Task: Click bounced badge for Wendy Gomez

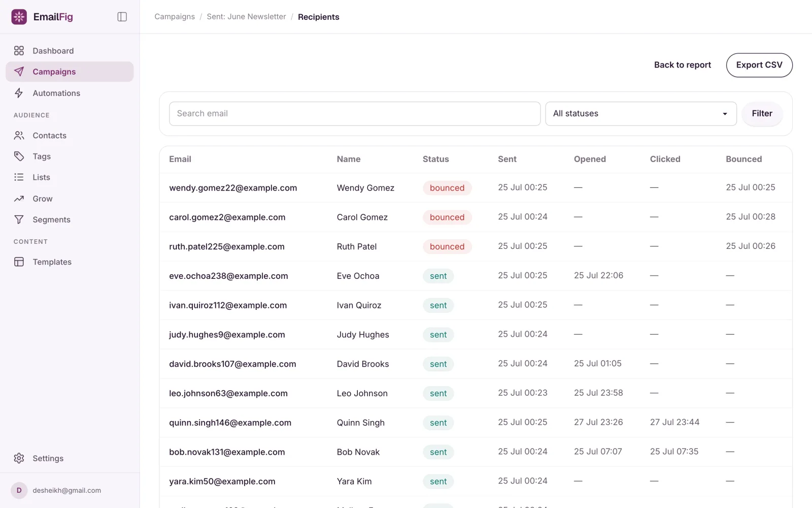Action: [x=447, y=188]
